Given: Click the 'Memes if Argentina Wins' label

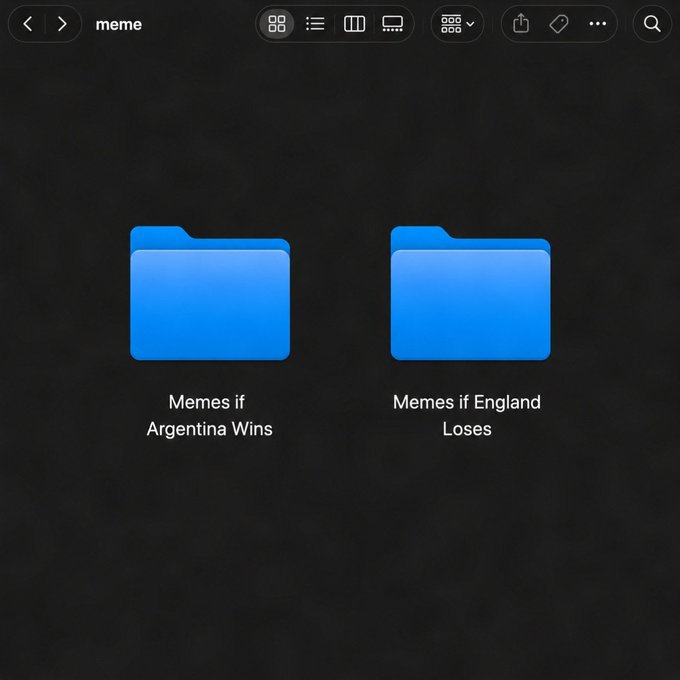Looking at the screenshot, I should click(x=209, y=415).
